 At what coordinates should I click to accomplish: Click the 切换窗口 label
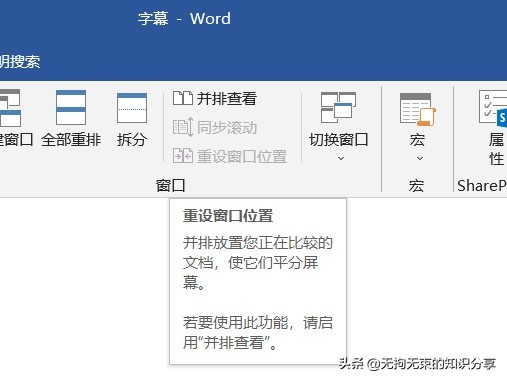pos(339,139)
